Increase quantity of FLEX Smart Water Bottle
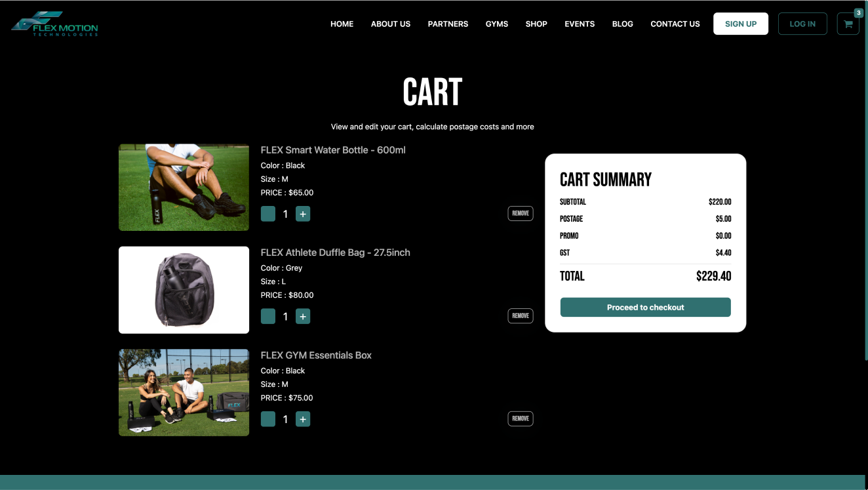Viewport: 868px width, 490px height. pos(302,214)
